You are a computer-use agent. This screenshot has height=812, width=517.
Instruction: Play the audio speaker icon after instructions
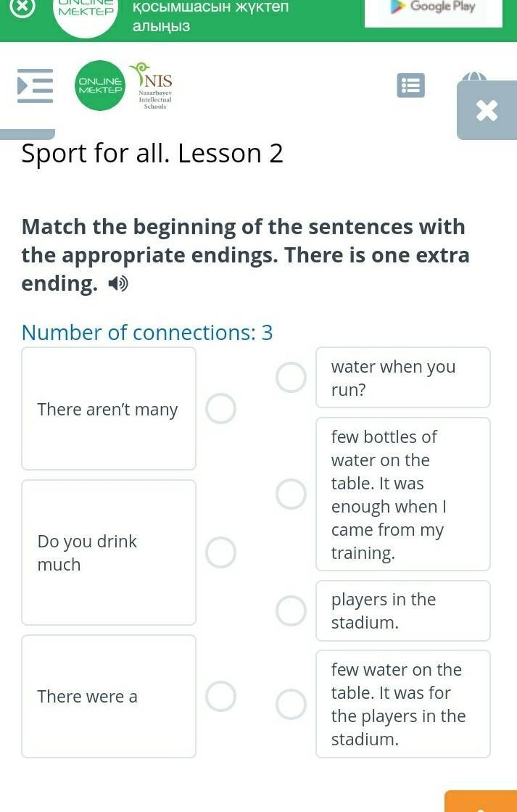[x=118, y=283]
